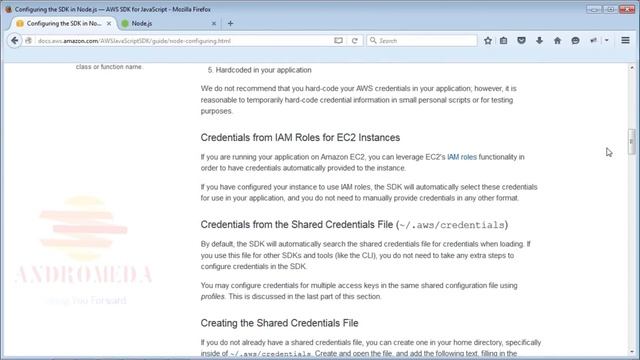Save page to Pocket icon

coord(521,40)
